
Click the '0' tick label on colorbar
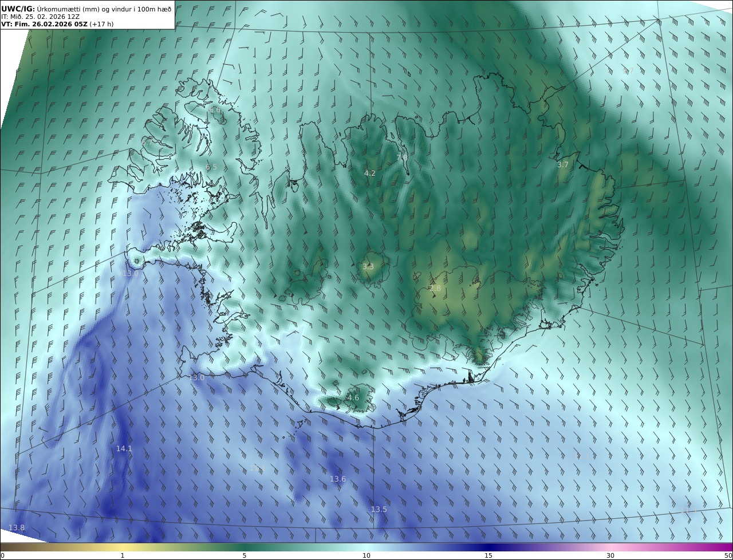click(x=2, y=555)
